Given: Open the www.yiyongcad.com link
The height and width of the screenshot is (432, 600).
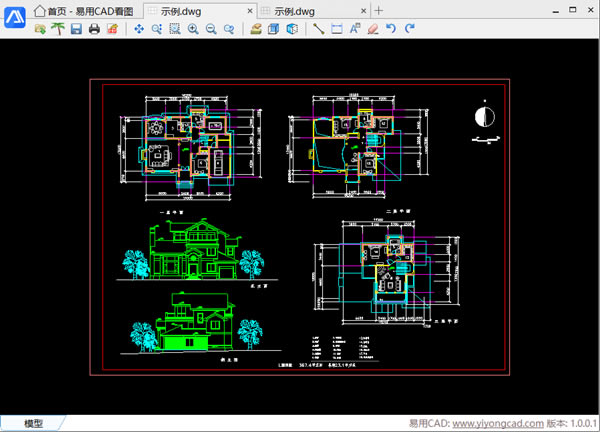Looking at the screenshot, I should [x=498, y=424].
